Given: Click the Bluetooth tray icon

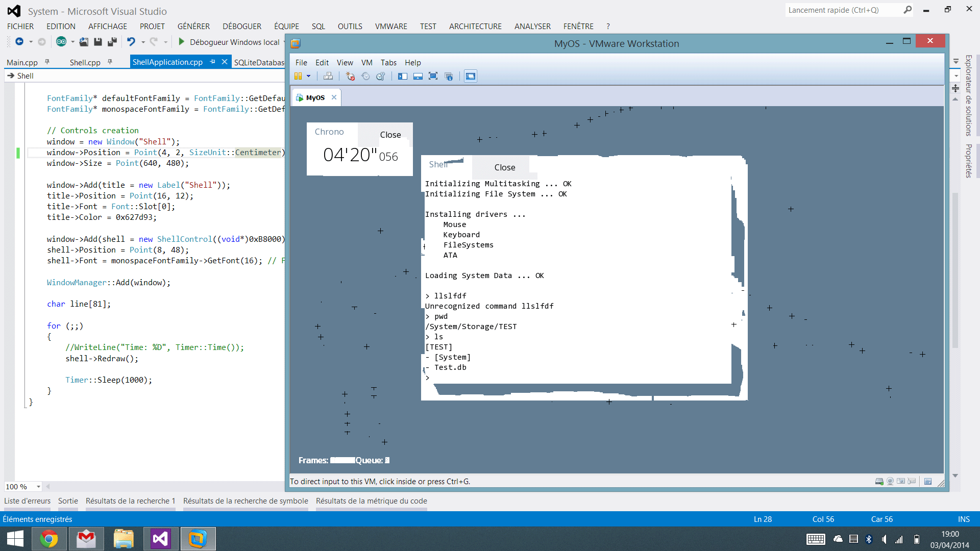Looking at the screenshot, I should coord(869,539).
